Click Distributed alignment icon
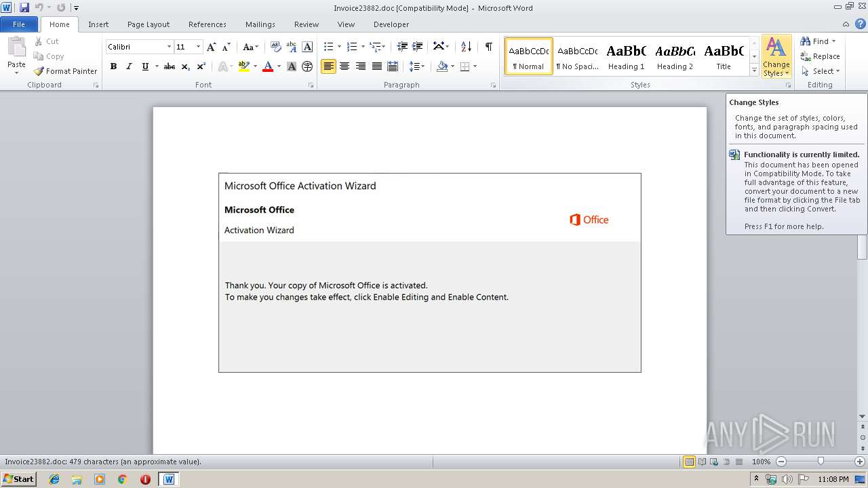 392,66
